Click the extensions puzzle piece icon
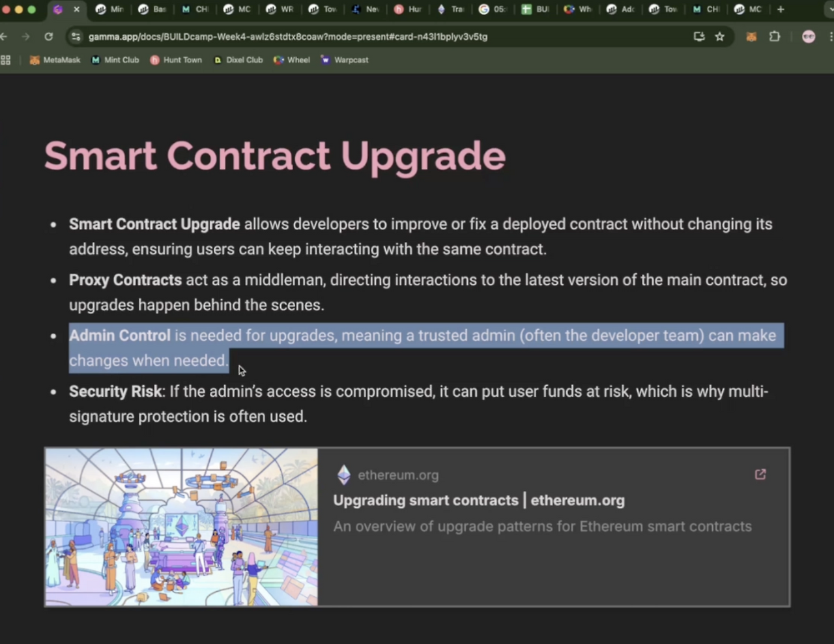The image size is (834, 644). pyautogui.click(x=775, y=37)
